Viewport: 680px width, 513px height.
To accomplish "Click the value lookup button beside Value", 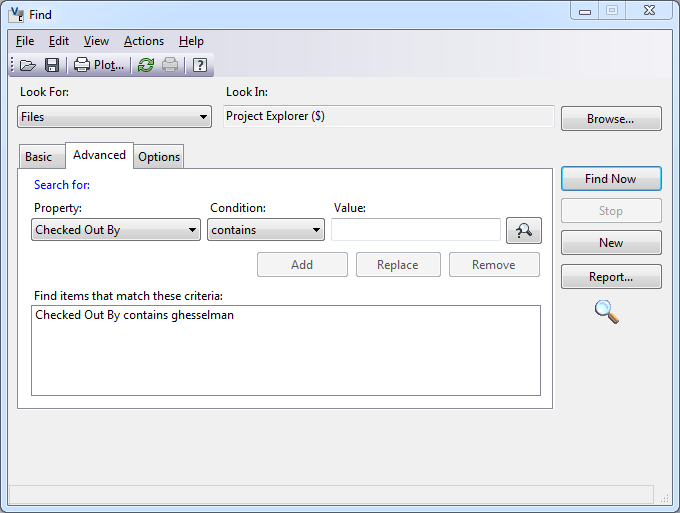I will tap(523, 230).
